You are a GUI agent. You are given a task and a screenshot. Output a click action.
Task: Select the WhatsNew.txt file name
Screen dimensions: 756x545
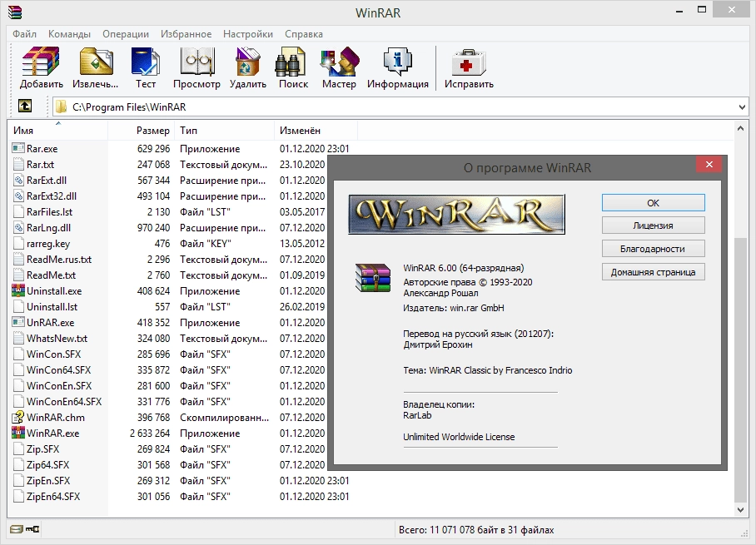[x=57, y=339]
